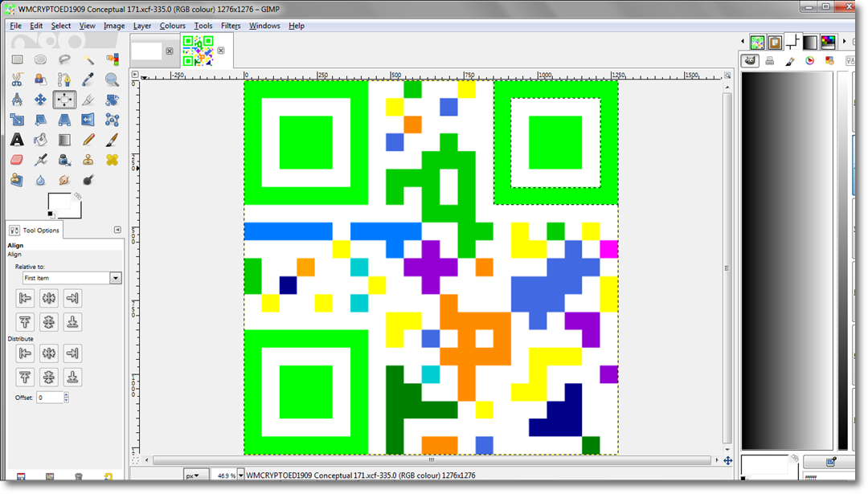868x494 pixels.
Task: Select the Scale tool
Action: pyautogui.click(x=17, y=120)
